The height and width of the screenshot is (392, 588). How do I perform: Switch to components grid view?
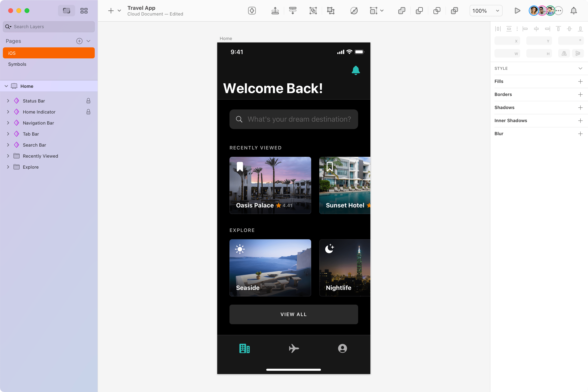coord(84,11)
